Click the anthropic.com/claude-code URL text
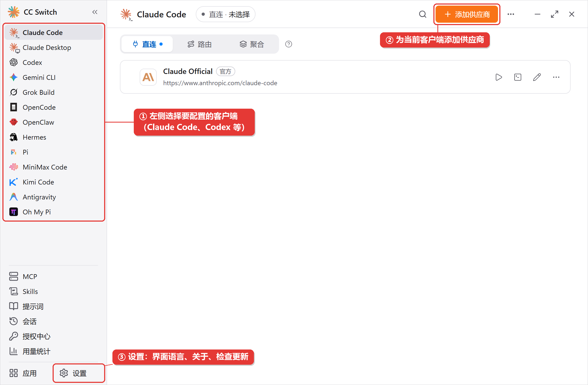Screen dimensions: 588x385 coord(220,83)
